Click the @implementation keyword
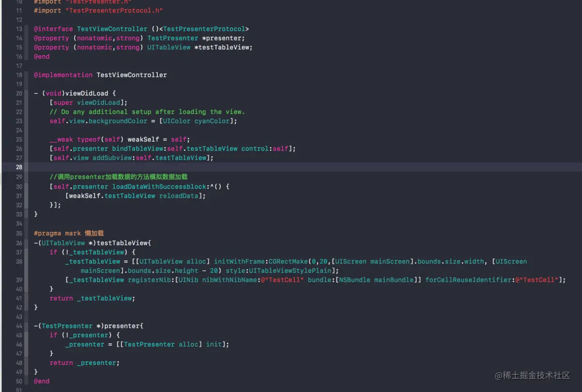 (63, 75)
